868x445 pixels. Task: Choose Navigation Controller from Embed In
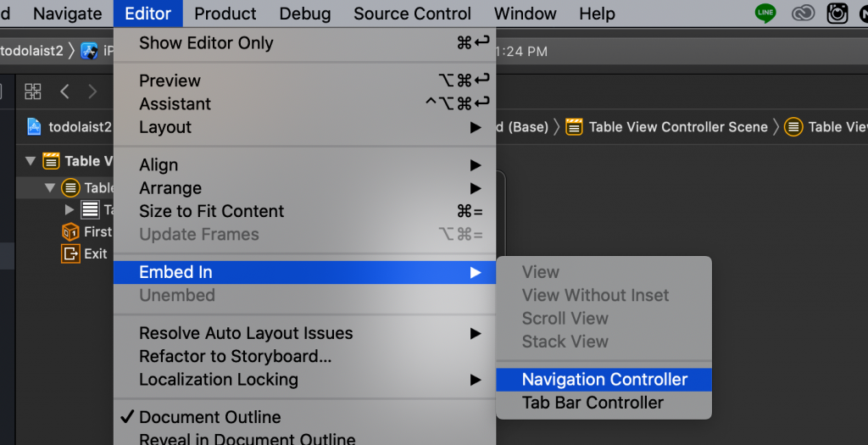[x=604, y=380]
